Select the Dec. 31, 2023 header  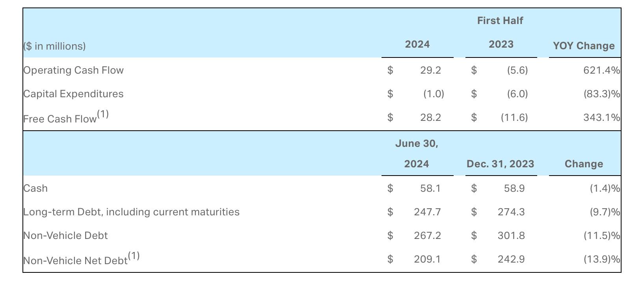[501, 164]
